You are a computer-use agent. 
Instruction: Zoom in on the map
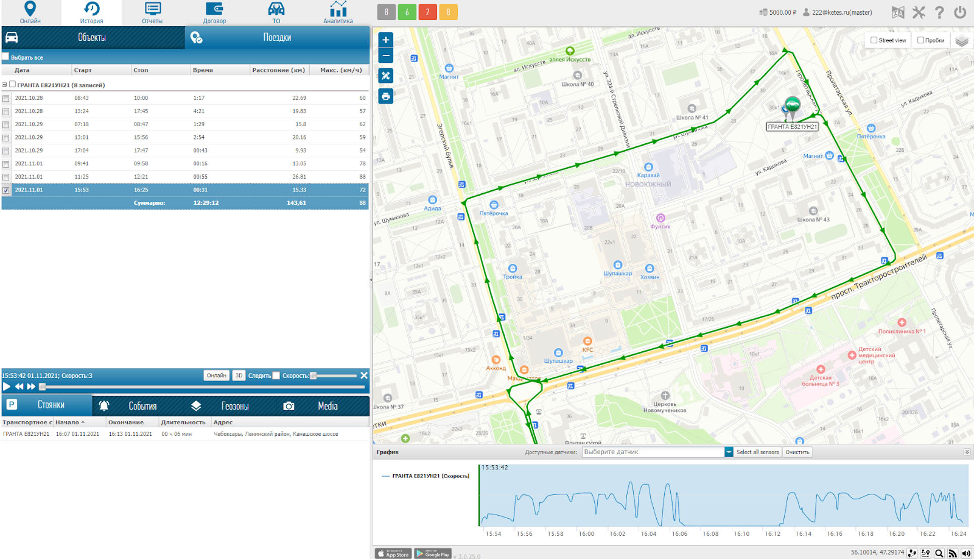[386, 40]
